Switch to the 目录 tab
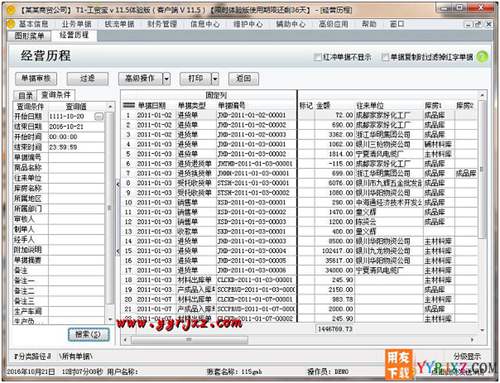The width and height of the screenshot is (500, 383). pyautogui.click(x=25, y=96)
